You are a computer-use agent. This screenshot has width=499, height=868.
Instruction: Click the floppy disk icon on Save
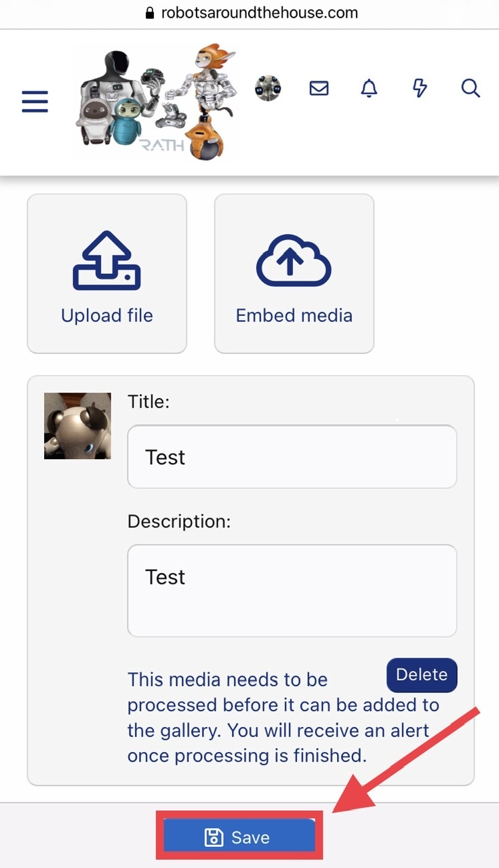pyautogui.click(x=214, y=838)
